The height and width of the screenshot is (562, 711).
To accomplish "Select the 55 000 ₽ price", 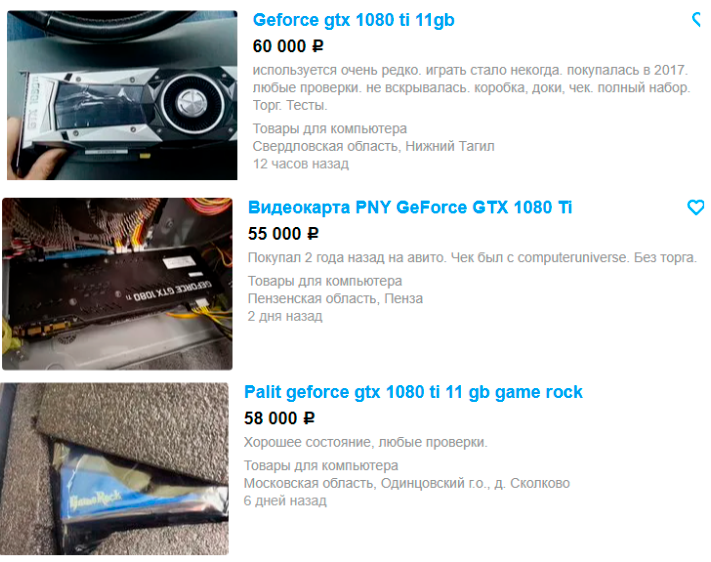I will (x=283, y=234).
